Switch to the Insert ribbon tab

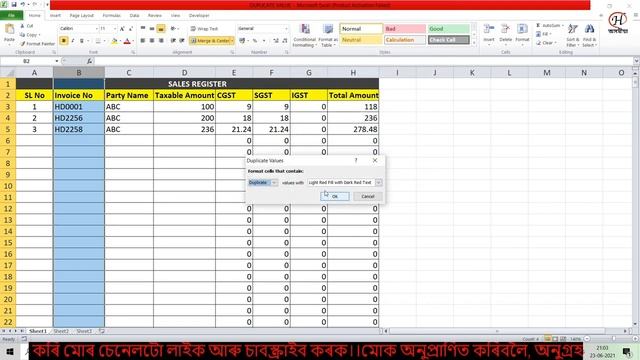pyautogui.click(x=55, y=16)
